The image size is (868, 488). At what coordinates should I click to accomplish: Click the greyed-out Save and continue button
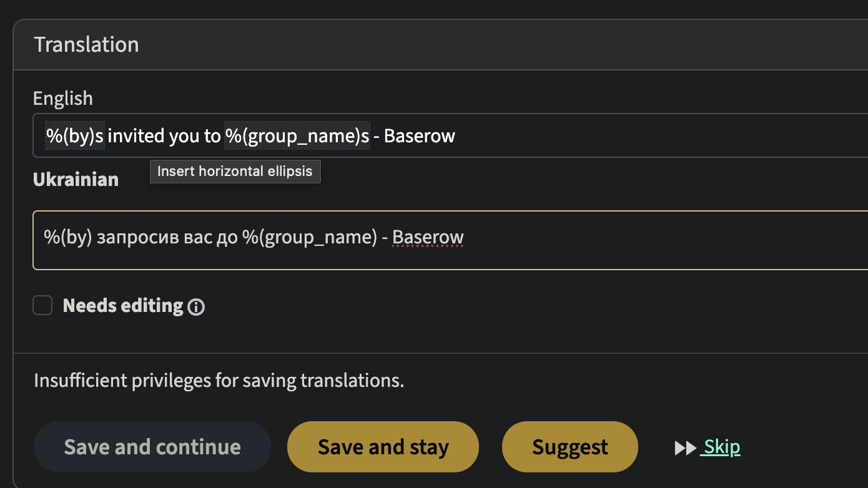[x=152, y=447]
